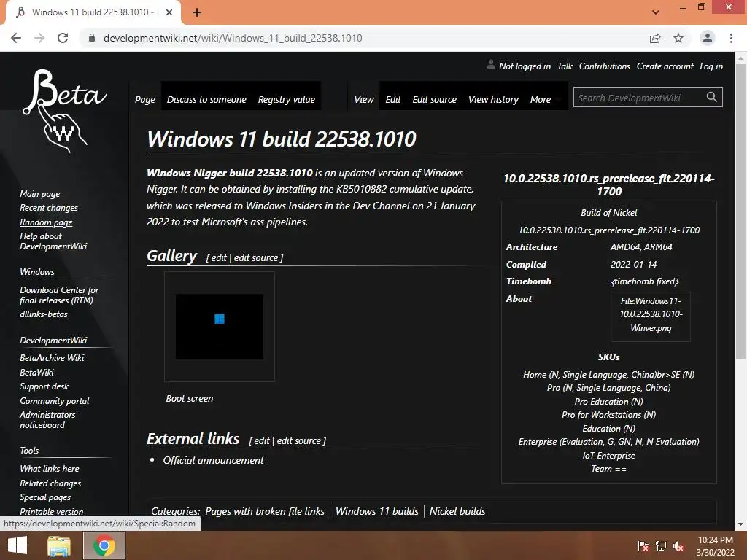This screenshot has height=560, width=747.
Task: Click the network tray icon
Action: [x=661, y=546]
